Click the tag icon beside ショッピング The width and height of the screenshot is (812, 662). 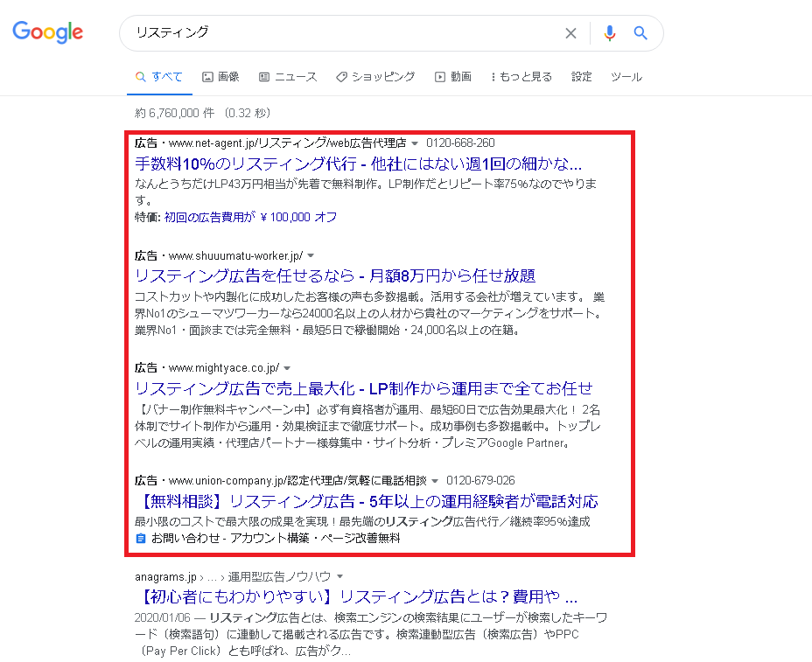coord(341,77)
